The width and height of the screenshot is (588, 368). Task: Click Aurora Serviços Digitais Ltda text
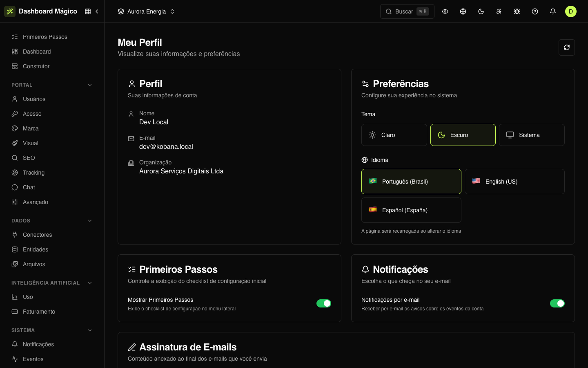pos(181,171)
